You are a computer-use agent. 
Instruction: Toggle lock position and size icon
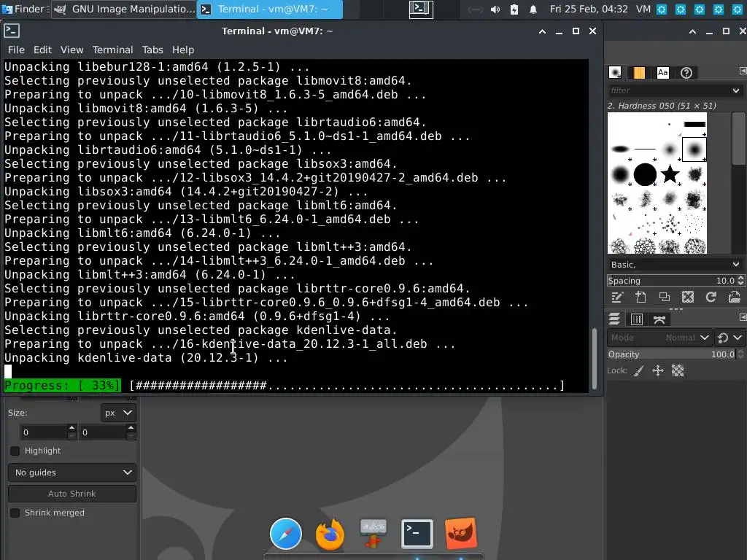658,370
